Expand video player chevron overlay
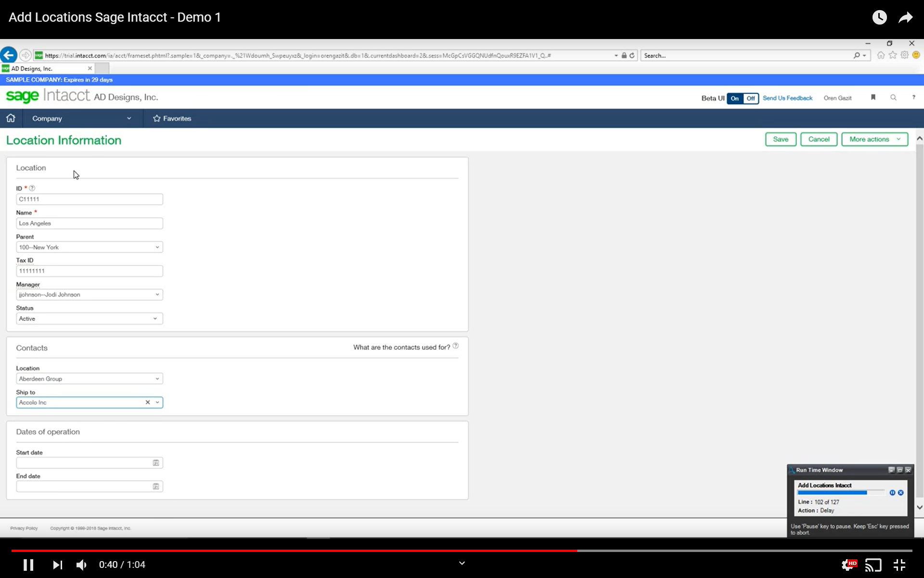 (462, 563)
